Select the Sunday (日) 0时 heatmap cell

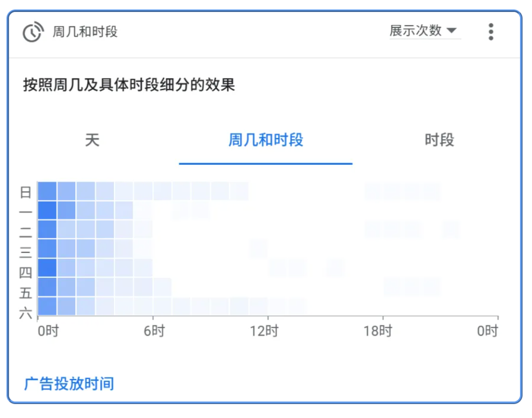(47, 191)
